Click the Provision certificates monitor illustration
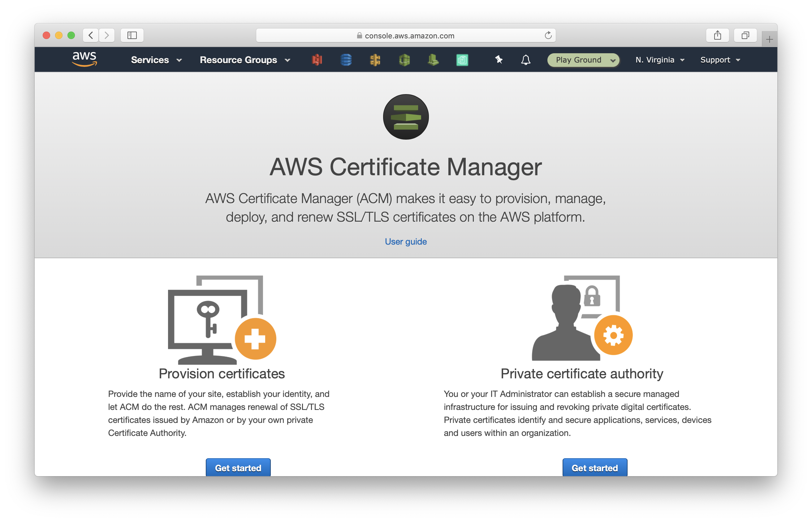Viewport: 812px width, 522px height. tap(222, 320)
